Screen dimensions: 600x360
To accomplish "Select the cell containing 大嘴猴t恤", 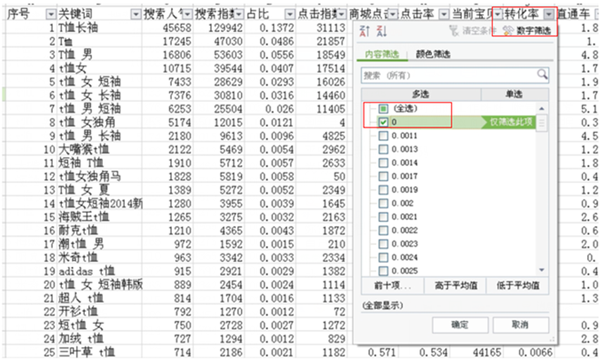I will click(x=99, y=149).
